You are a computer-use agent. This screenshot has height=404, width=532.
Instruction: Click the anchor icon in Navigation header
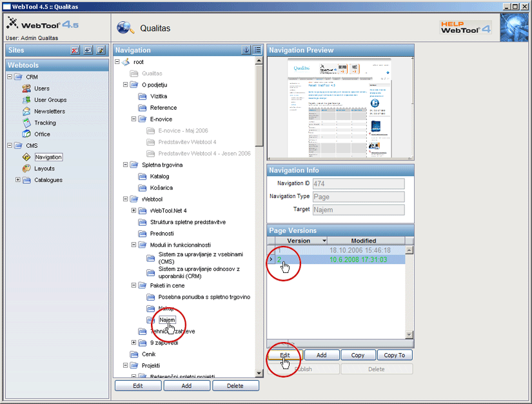(x=246, y=50)
